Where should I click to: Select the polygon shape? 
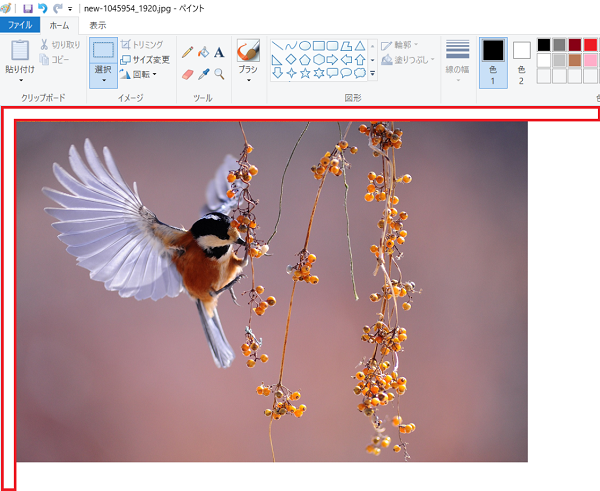[x=346, y=46]
